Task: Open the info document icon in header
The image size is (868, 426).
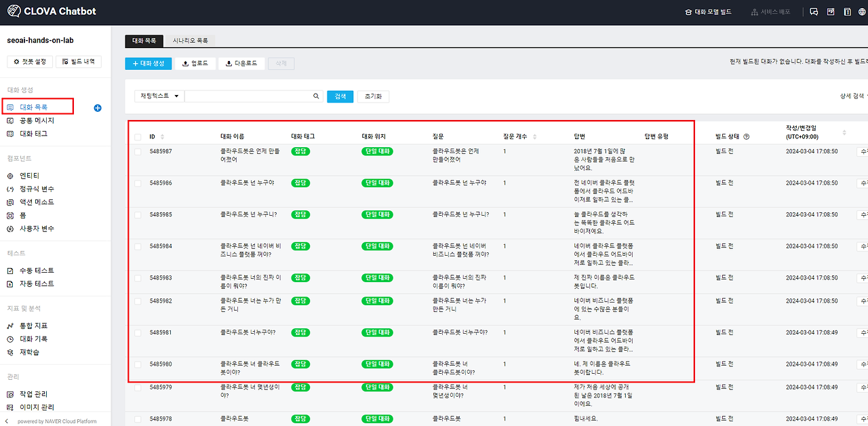Action: point(847,12)
